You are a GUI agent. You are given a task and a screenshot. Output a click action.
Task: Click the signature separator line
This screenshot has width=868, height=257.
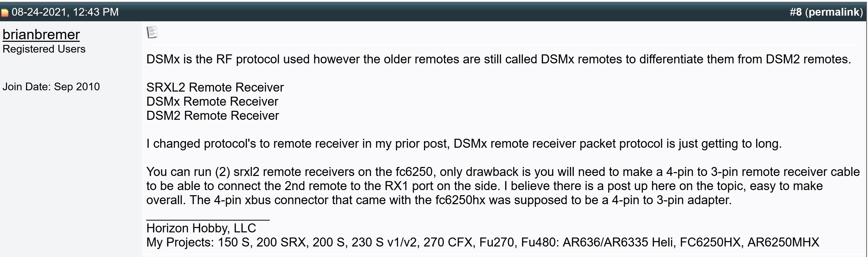tap(208, 220)
